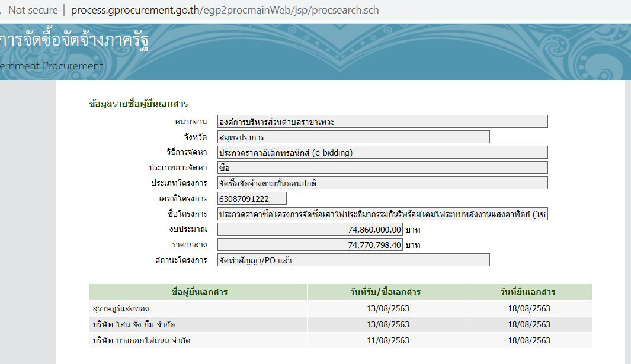Click the วันที่รับ/ซื้อเอกสาร column header
Image resolution: width=631 pixels, height=364 pixels.
tap(386, 292)
